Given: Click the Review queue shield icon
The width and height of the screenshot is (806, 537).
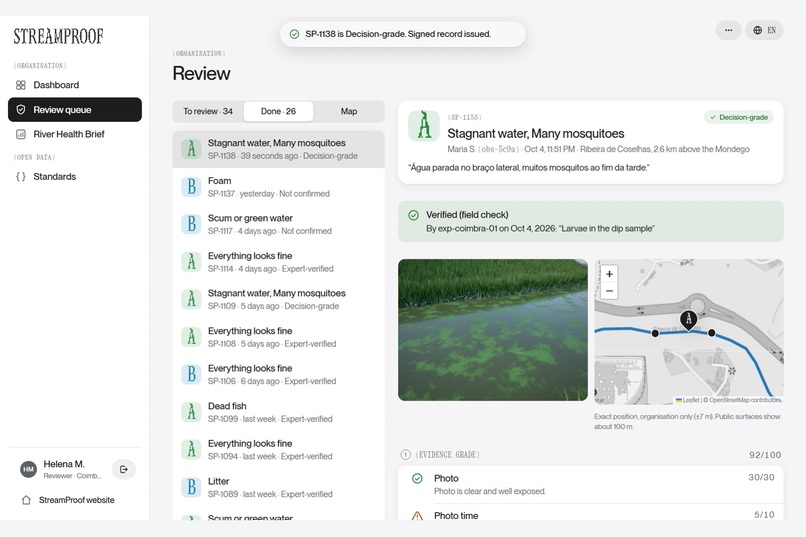Looking at the screenshot, I should click(x=21, y=109).
